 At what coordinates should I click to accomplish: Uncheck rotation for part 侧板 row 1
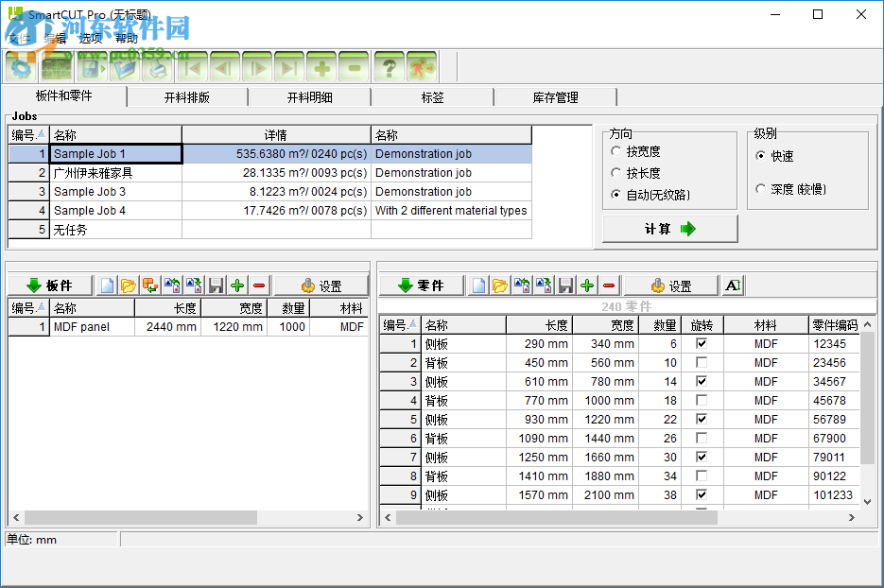pyautogui.click(x=701, y=343)
